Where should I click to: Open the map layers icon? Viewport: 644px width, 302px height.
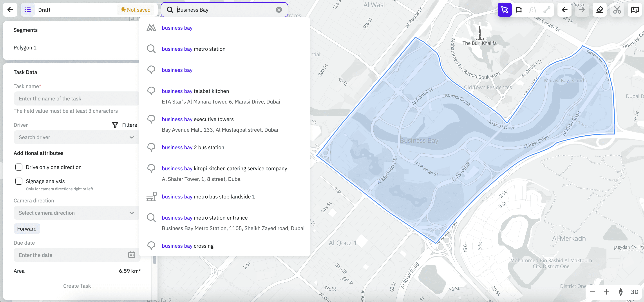(635, 10)
